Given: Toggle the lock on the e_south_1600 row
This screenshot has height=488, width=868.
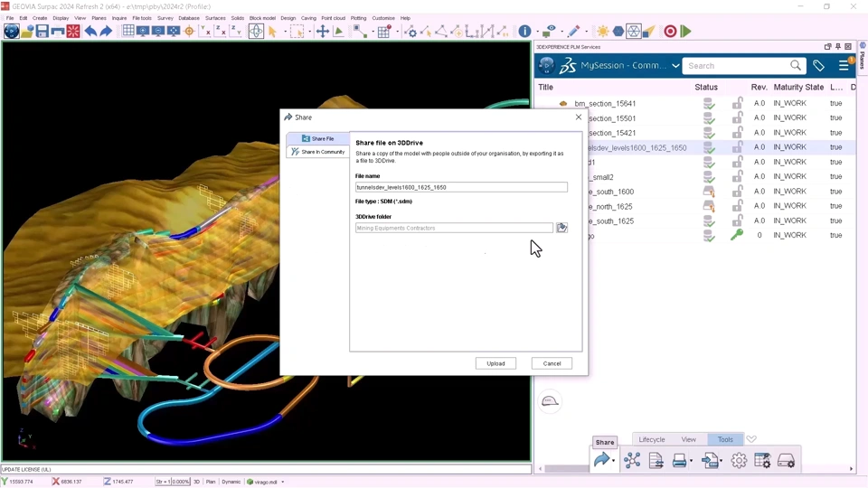Looking at the screenshot, I should tap(738, 192).
